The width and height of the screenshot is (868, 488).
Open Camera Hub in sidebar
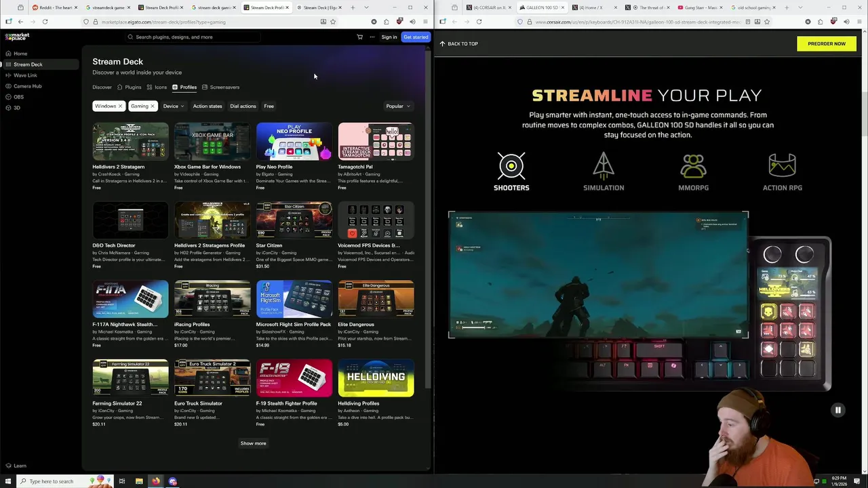click(x=23, y=86)
